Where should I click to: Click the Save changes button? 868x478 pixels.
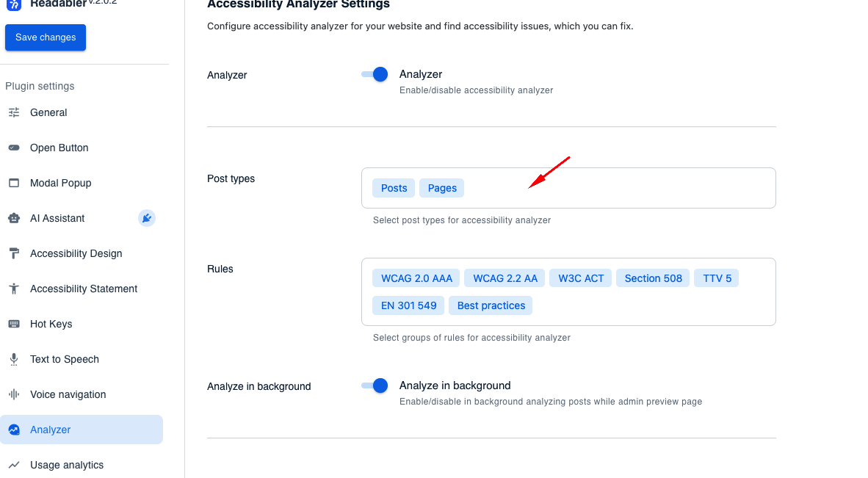(46, 37)
